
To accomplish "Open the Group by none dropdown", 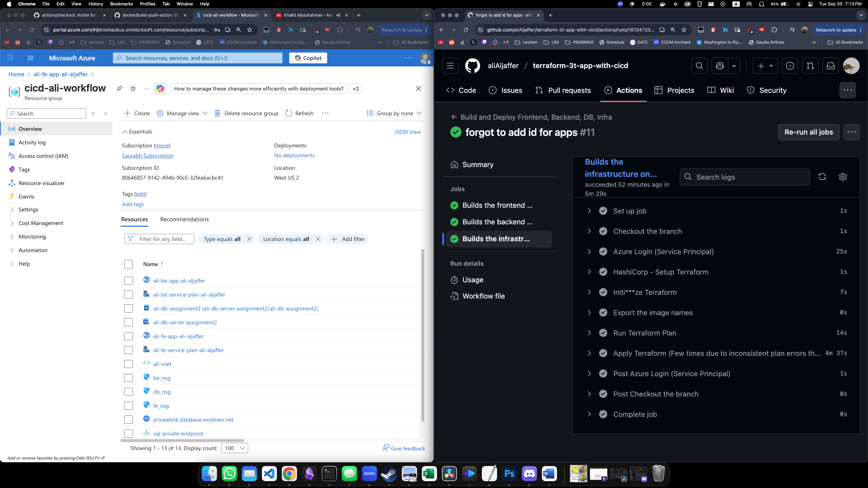I will pyautogui.click(x=394, y=113).
